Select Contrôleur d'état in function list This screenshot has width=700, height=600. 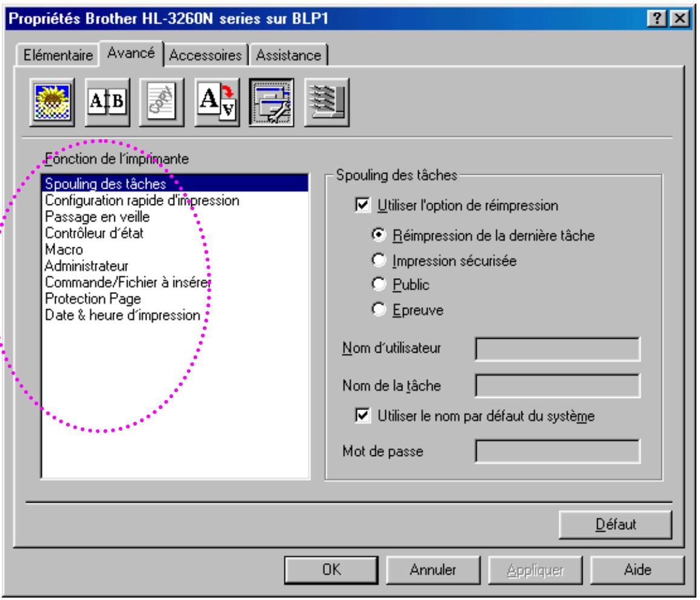175,233
